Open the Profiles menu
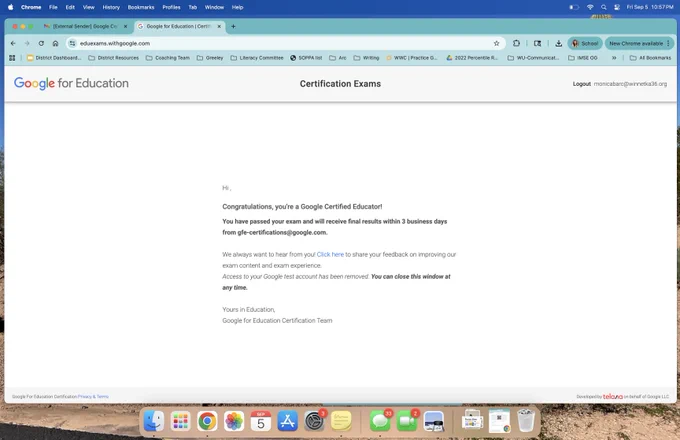Screen dimensions: 680x440 (x=171, y=7)
